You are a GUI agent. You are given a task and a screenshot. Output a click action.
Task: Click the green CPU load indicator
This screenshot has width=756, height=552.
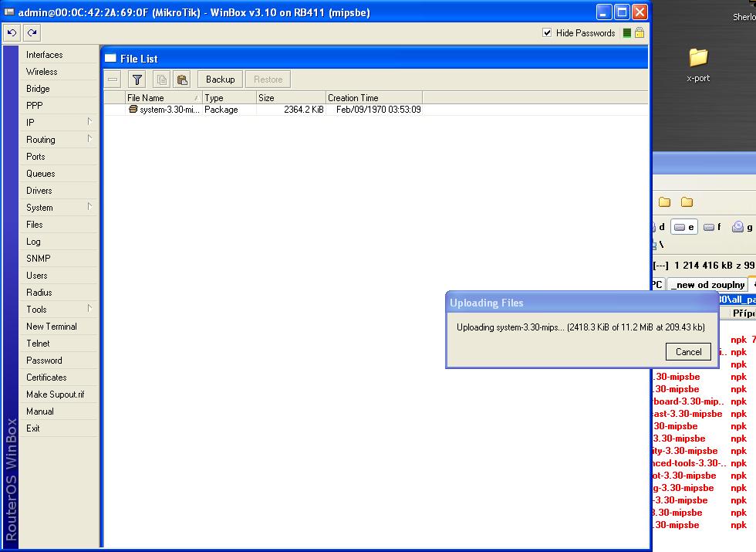627,33
